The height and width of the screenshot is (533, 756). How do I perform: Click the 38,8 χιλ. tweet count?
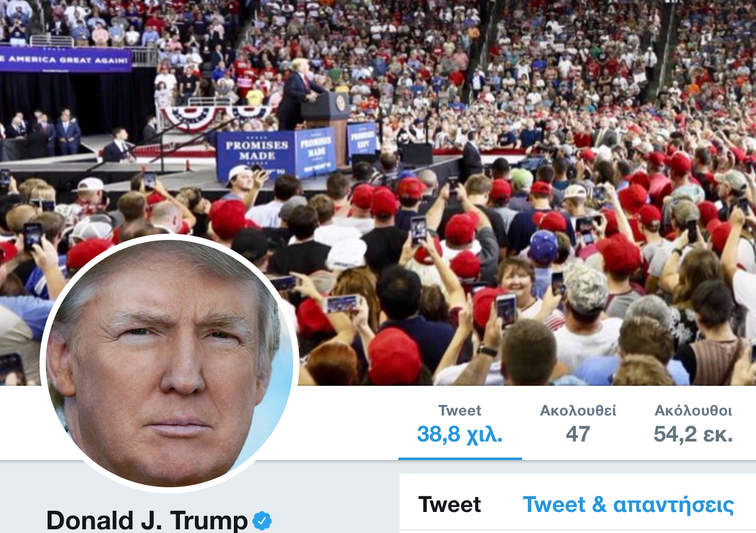460,434
